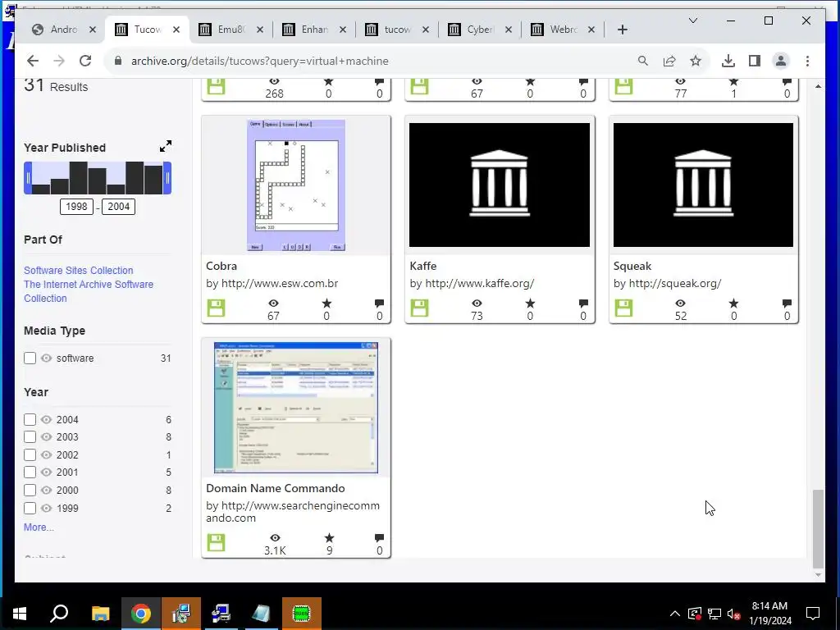Open the Cobra item title
The image size is (840, 630).
[221, 266]
